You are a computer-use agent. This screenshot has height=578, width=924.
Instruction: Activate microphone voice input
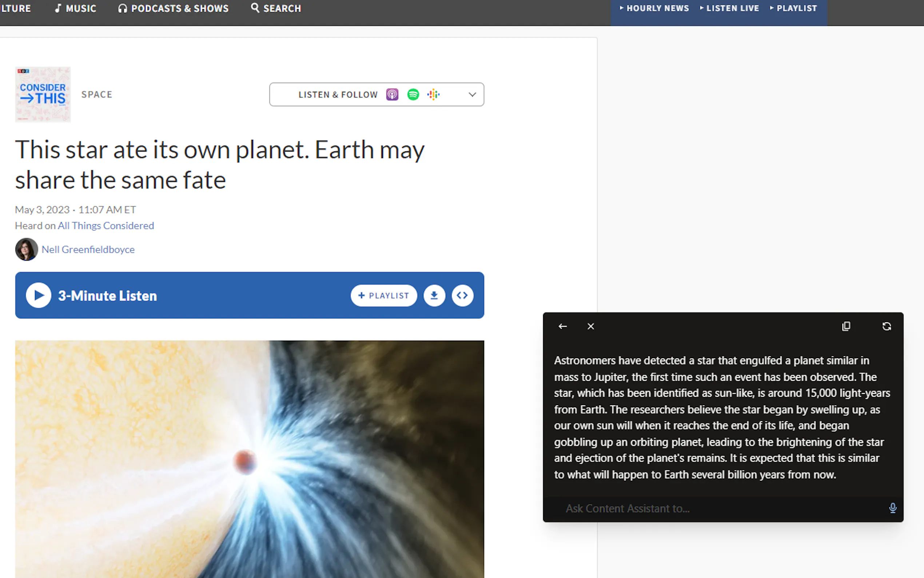pyautogui.click(x=892, y=508)
